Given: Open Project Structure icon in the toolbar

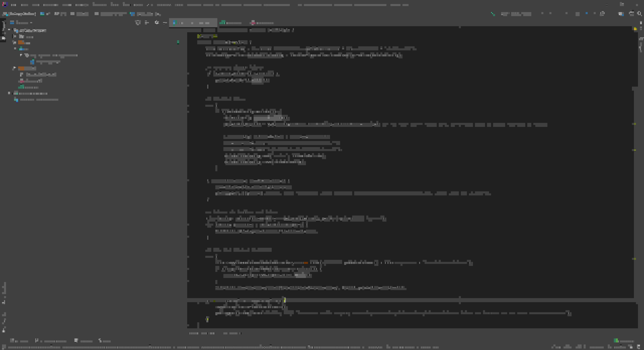Looking at the screenshot, I should (621, 14).
